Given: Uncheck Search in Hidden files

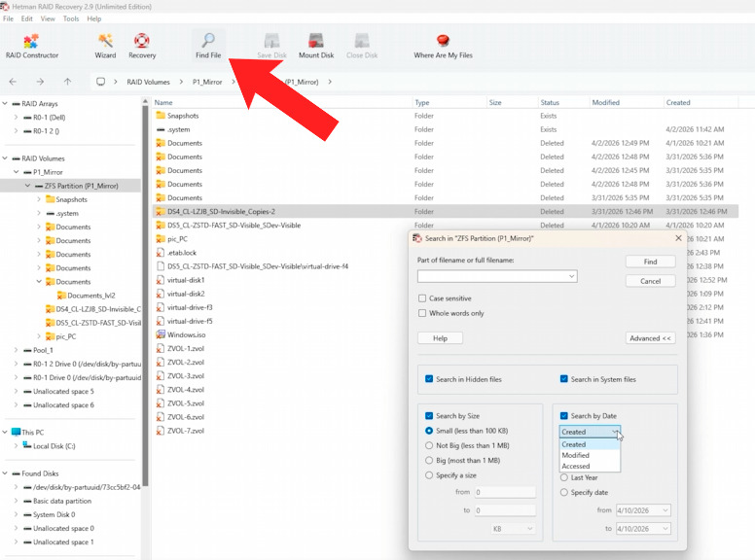Looking at the screenshot, I should click(x=429, y=379).
